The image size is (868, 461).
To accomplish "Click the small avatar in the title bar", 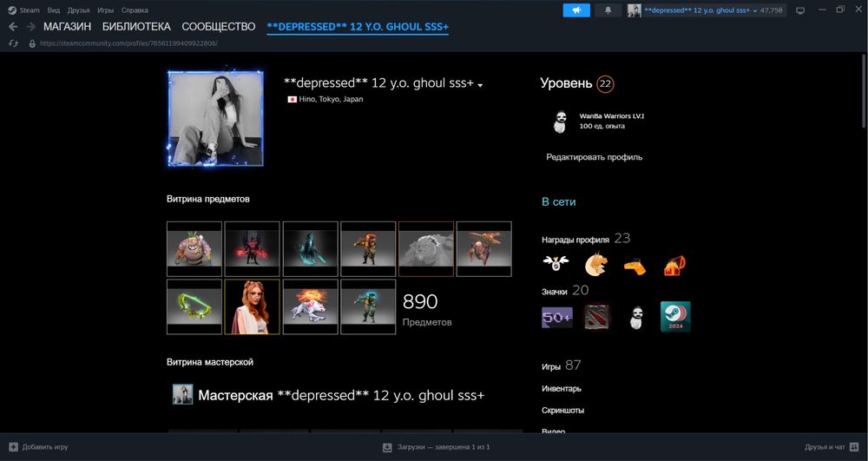I will point(634,10).
